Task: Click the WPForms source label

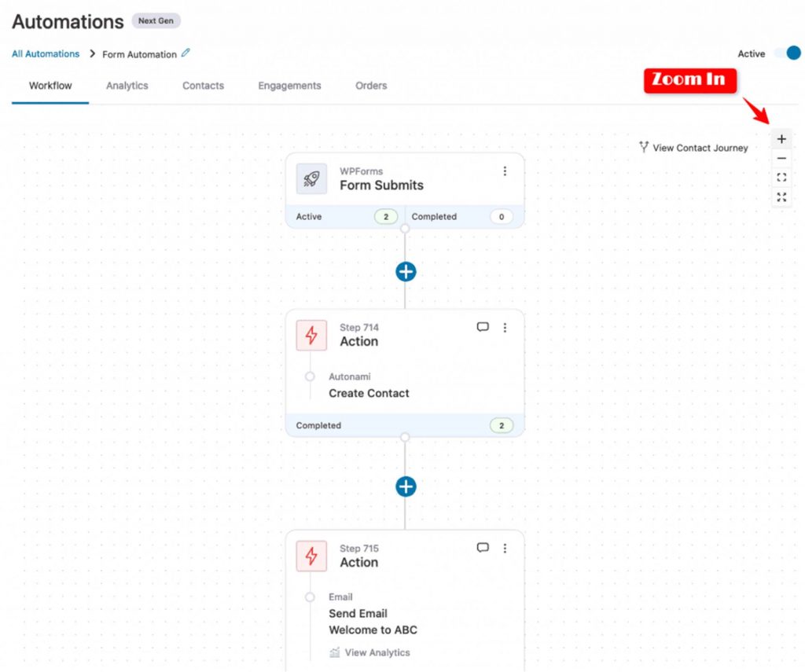Action: click(x=361, y=171)
